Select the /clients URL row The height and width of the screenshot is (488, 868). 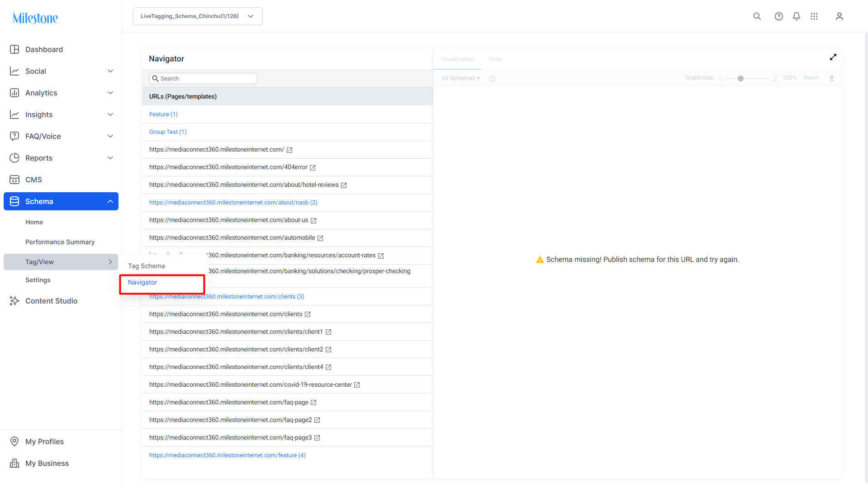tap(287, 314)
